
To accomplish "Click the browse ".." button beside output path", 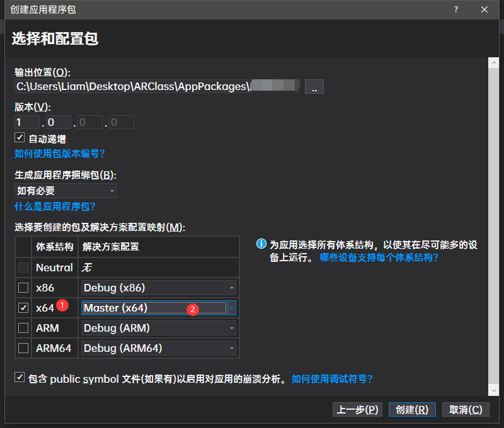I will (x=314, y=87).
